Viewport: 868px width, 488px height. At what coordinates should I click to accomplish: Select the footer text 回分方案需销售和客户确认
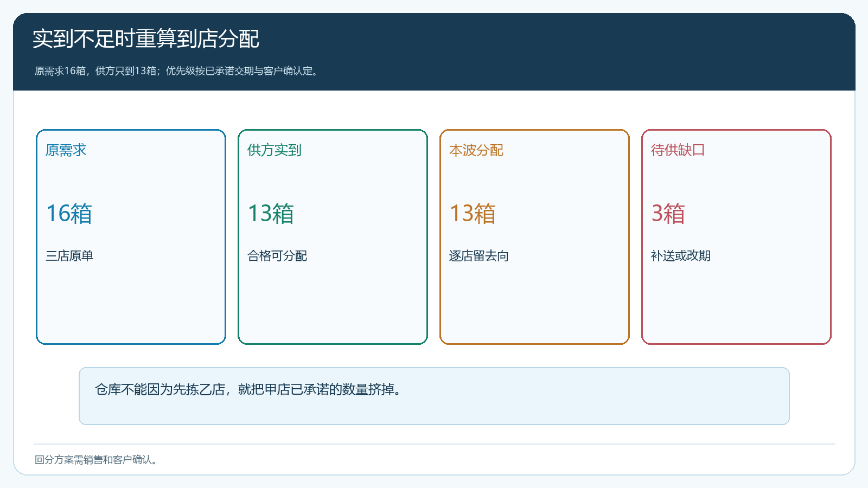coord(97,460)
